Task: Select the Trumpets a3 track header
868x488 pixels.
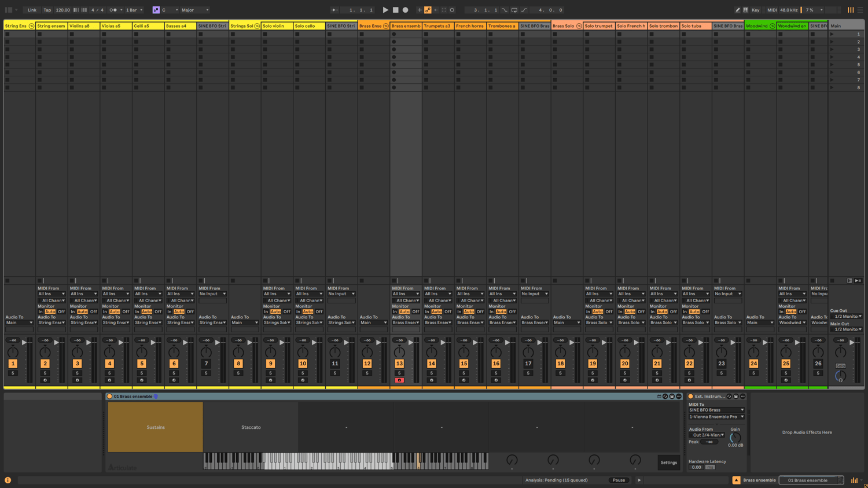Action: pyautogui.click(x=438, y=26)
